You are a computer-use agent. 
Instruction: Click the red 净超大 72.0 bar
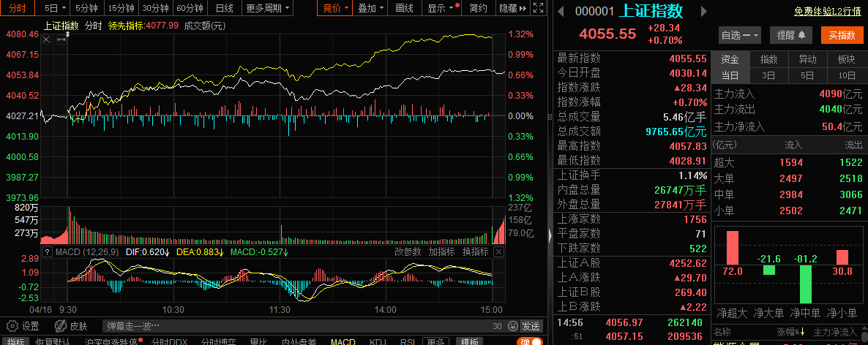[x=733, y=248]
